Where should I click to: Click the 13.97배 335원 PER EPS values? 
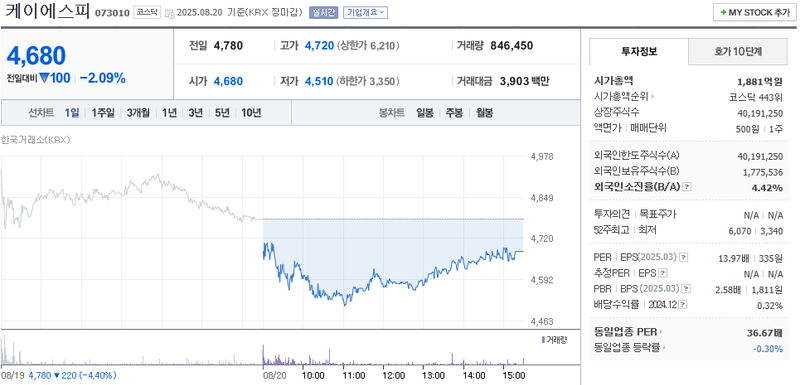click(750, 258)
